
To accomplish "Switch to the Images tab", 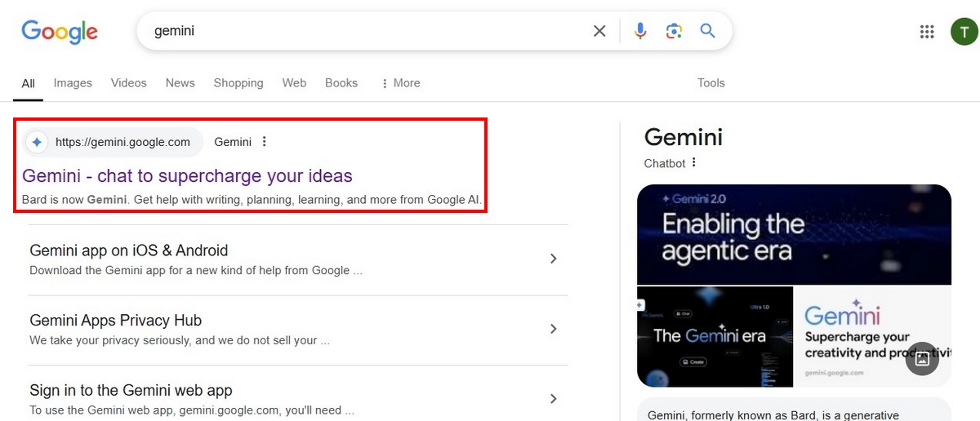I will (x=73, y=83).
